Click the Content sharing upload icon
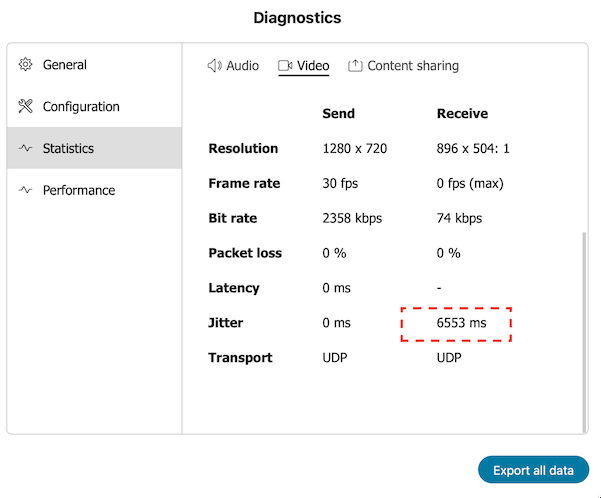Image resolution: width=601 pixels, height=498 pixels. click(355, 66)
